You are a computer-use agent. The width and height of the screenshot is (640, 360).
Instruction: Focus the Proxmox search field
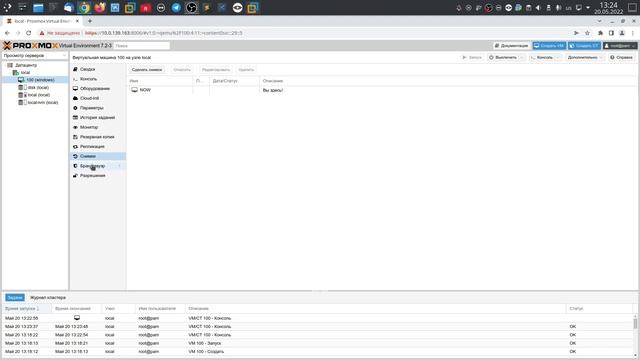[x=142, y=46]
